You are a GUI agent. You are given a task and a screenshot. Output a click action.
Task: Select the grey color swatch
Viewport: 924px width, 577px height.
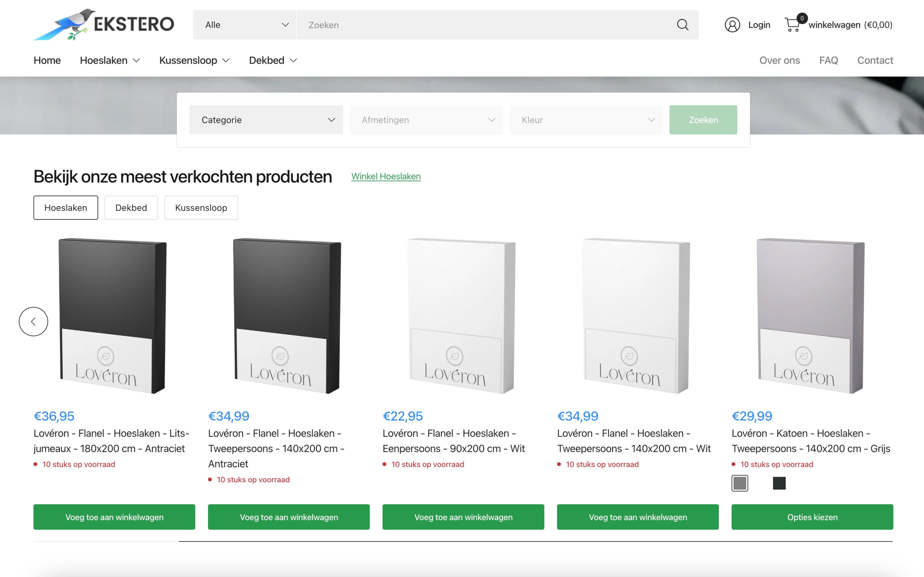coord(740,483)
